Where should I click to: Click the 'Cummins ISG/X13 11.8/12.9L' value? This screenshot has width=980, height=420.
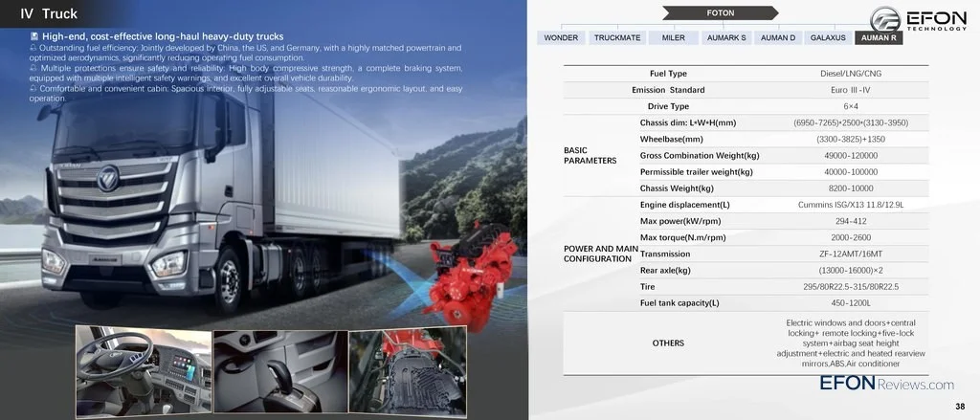851,205
